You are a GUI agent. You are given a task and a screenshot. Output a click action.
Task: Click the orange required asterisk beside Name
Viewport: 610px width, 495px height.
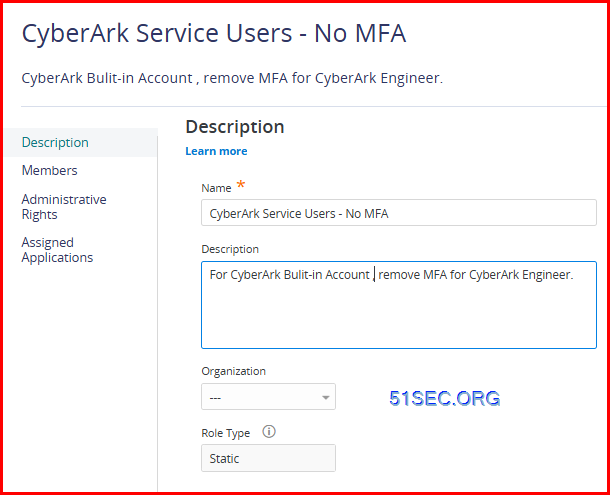pos(241,184)
